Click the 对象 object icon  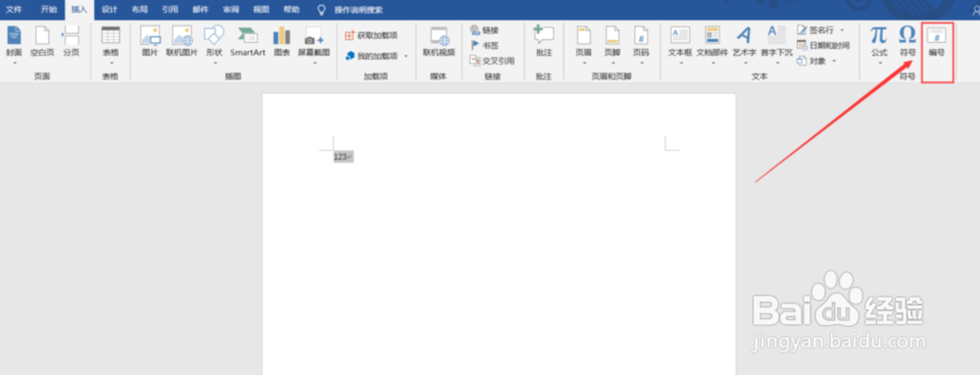(x=802, y=61)
